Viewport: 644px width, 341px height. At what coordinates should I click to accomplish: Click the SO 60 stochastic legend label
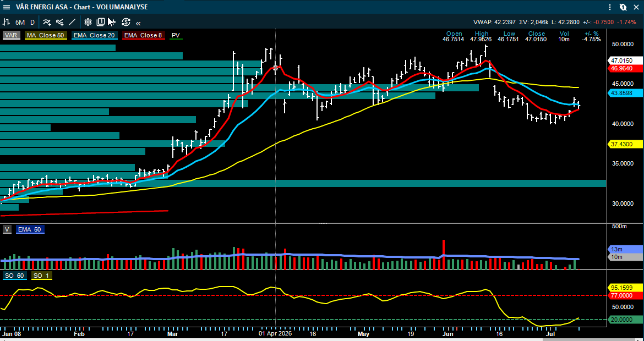pyautogui.click(x=15, y=276)
